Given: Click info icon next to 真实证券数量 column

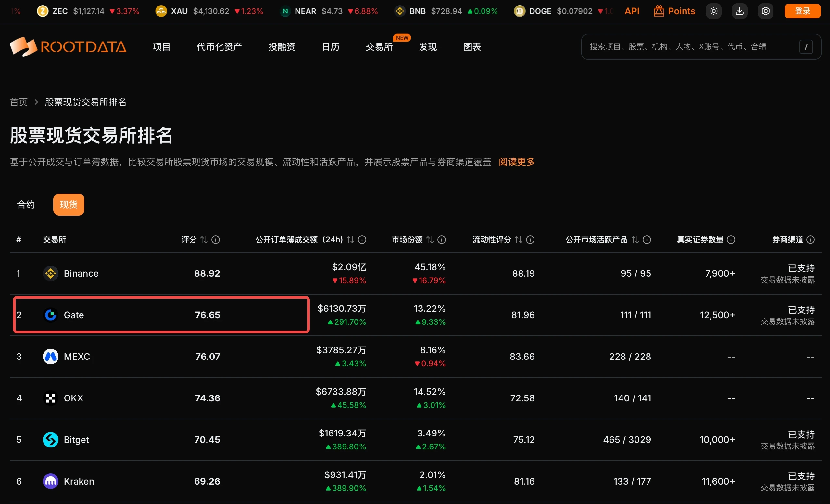Looking at the screenshot, I should click(x=731, y=240).
